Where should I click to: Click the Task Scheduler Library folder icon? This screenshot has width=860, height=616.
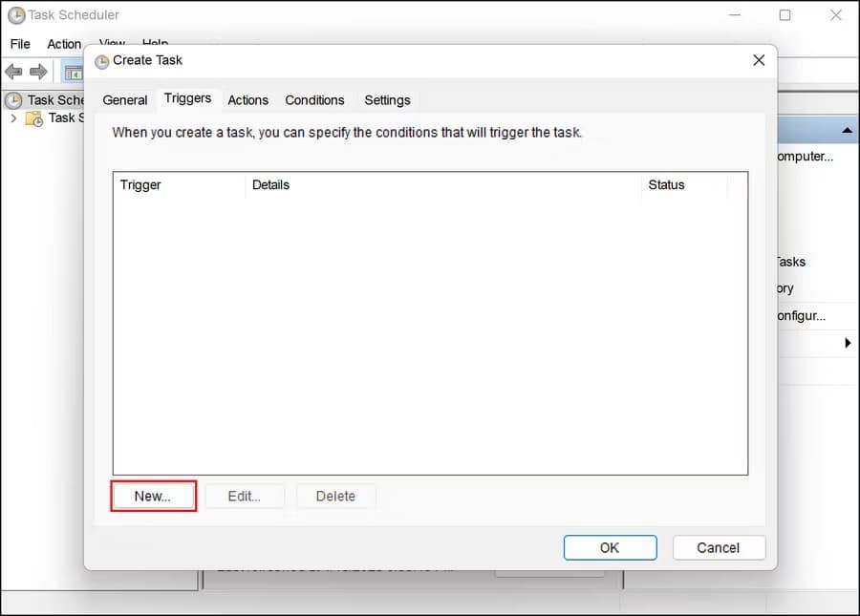[34, 118]
